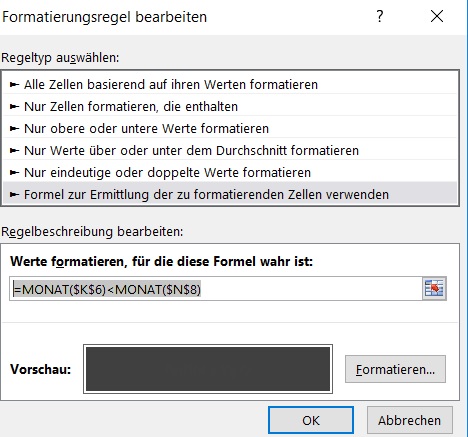The image size is (468, 437).
Task: Click arrow bullet before 'Nur Zellen formatieren'
Action: click(14, 107)
